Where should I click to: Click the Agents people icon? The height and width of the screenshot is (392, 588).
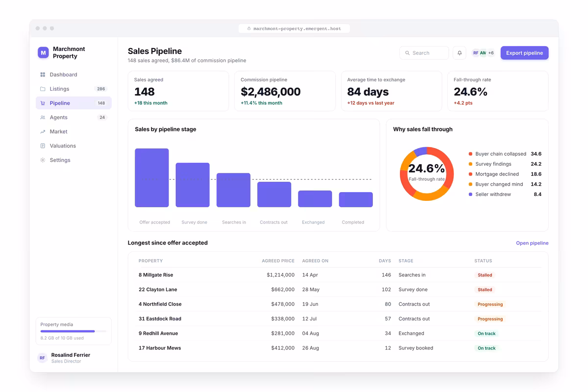pyautogui.click(x=43, y=117)
